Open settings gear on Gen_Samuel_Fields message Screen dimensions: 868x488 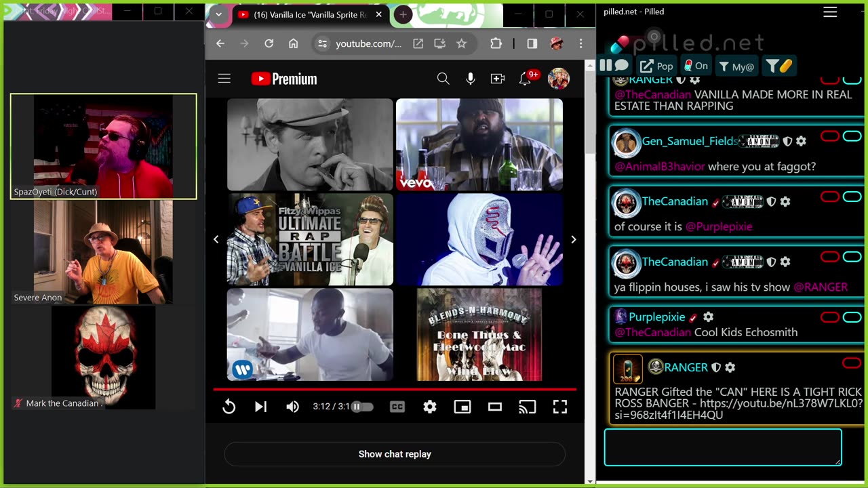tap(801, 141)
